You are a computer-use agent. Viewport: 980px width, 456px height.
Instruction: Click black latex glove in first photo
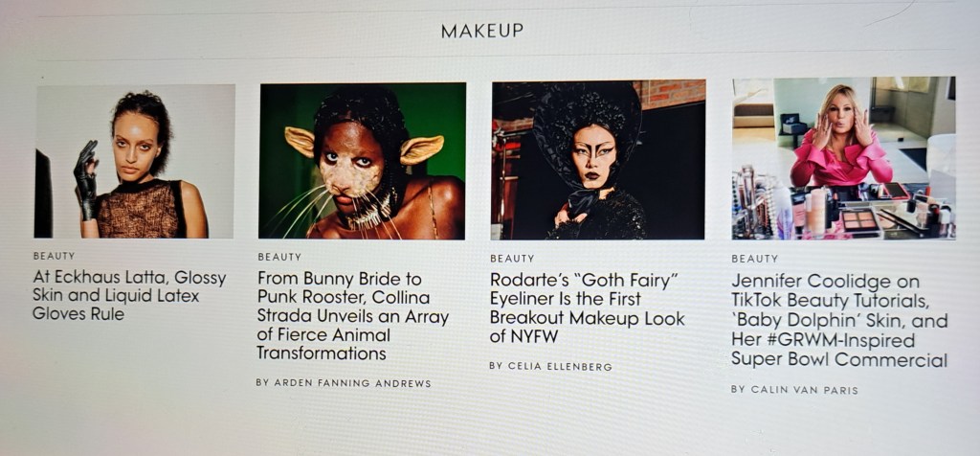(x=86, y=179)
